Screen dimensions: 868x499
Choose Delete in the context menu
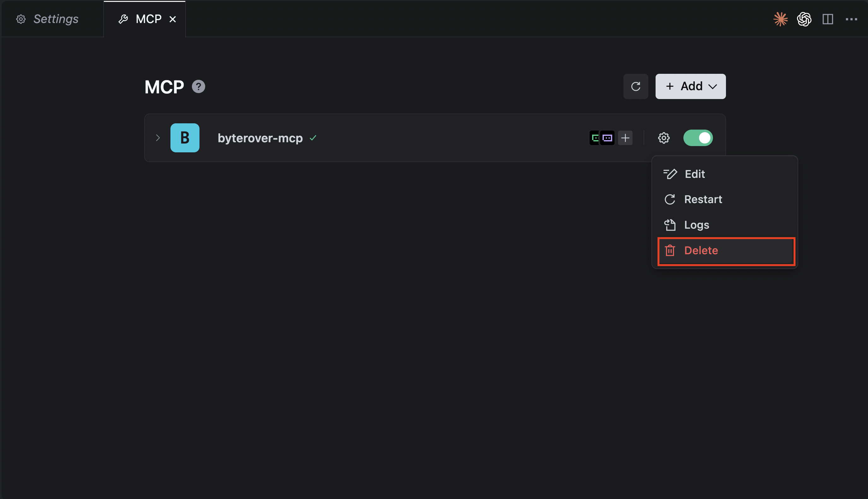[x=701, y=250]
